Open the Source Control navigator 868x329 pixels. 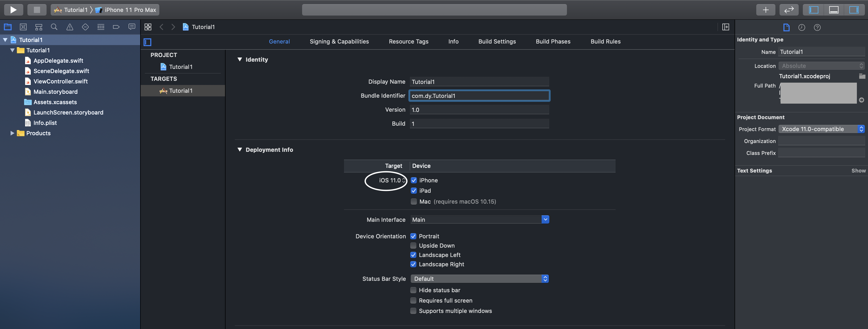[x=23, y=27]
